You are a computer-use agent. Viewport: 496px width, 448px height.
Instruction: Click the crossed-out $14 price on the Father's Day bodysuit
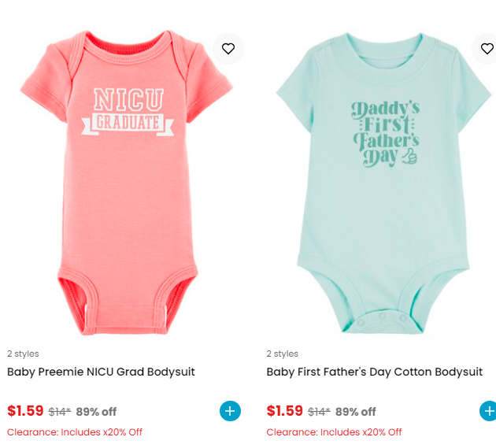(319, 412)
